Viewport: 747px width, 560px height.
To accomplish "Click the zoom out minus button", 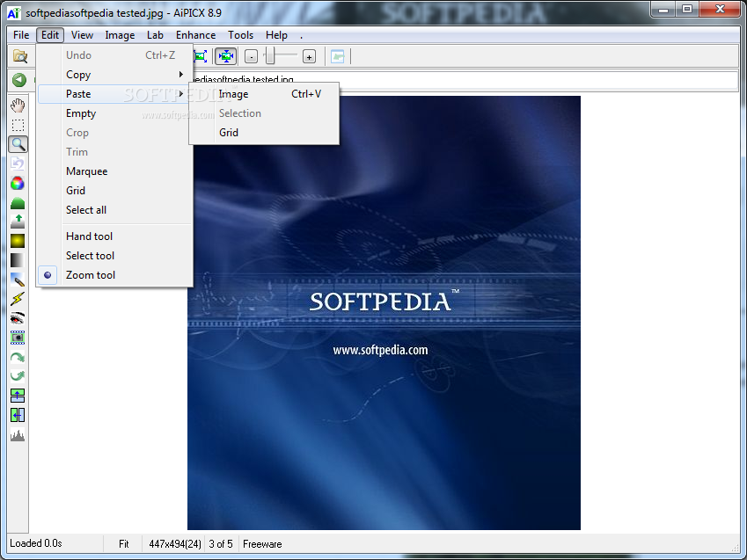I will click(251, 56).
